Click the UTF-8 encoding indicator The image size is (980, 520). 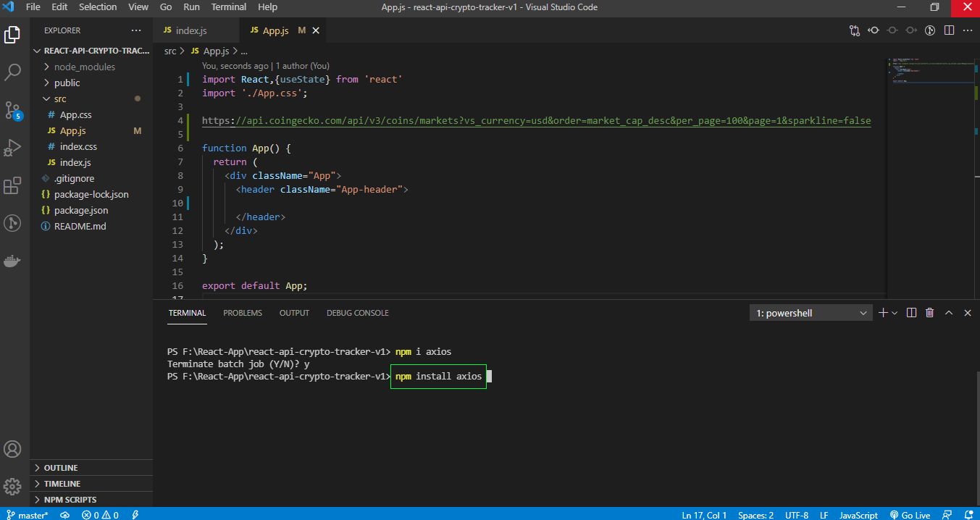(x=796, y=515)
